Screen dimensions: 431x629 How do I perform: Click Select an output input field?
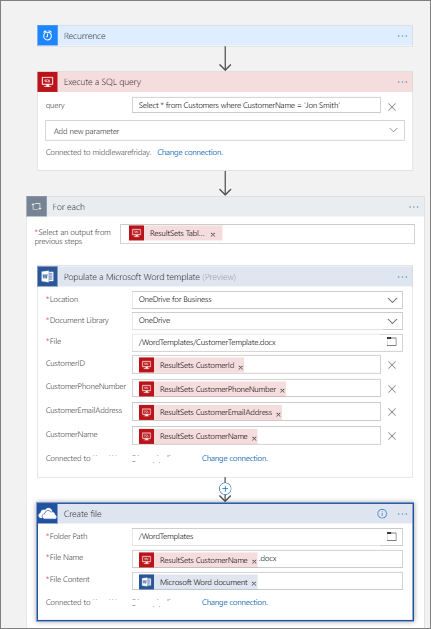pyautogui.click(x=267, y=234)
